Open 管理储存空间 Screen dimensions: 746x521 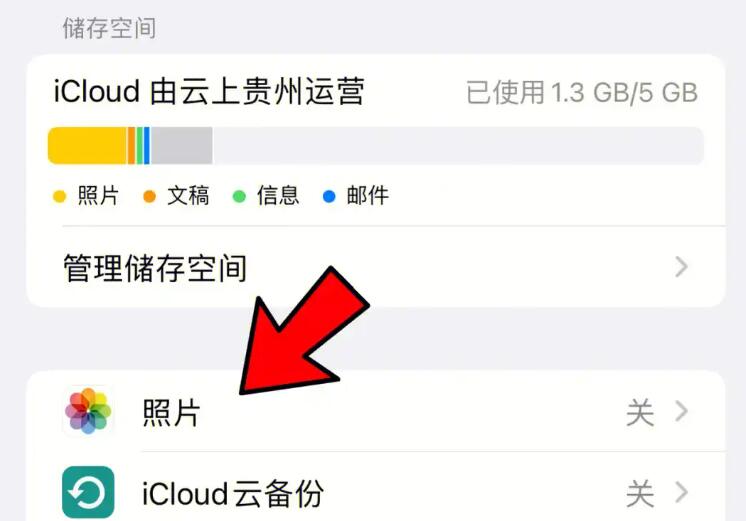376,267
